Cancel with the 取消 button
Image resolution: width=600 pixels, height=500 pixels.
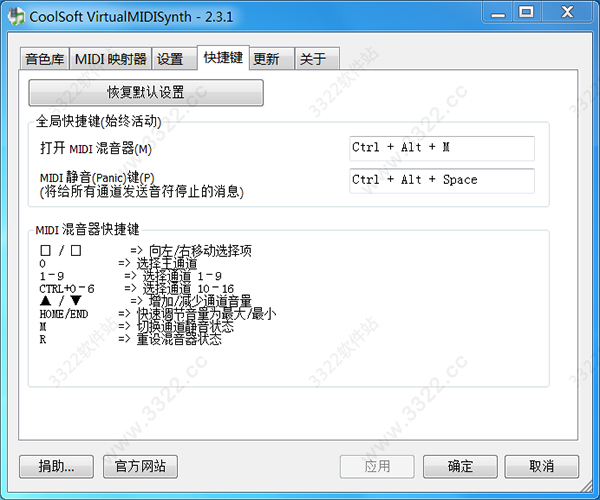pyautogui.click(x=541, y=466)
